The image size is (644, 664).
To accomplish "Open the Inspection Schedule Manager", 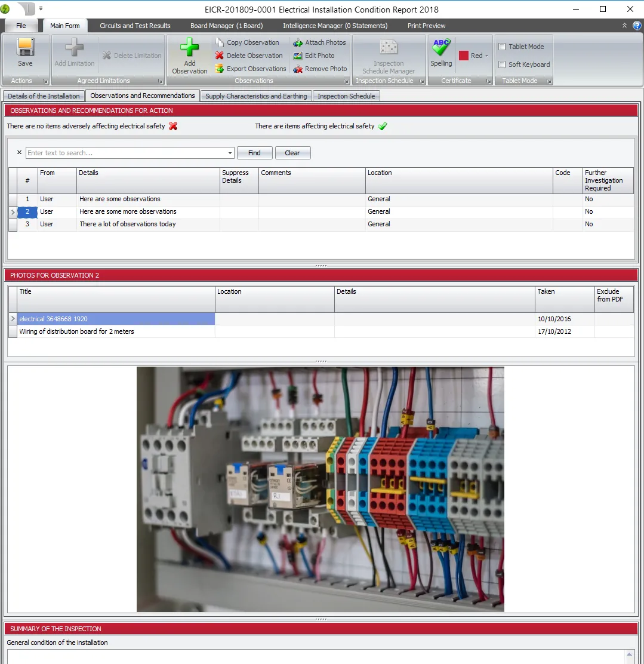I will click(x=389, y=55).
